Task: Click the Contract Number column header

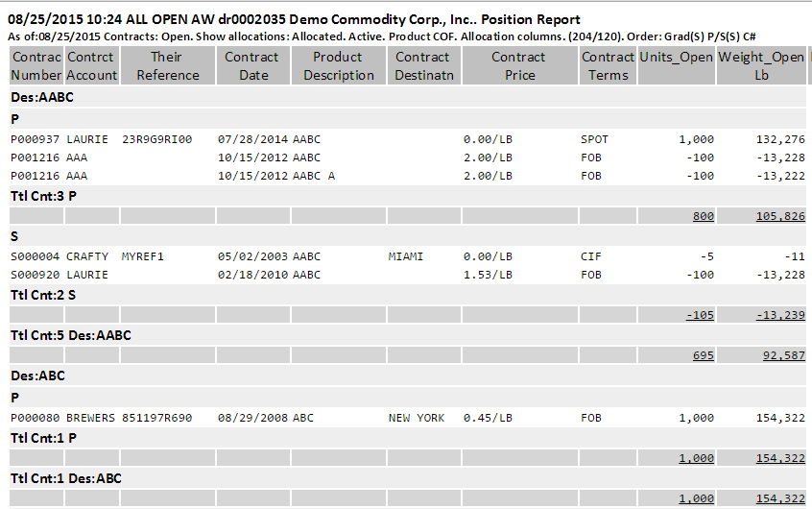Action: (x=36, y=66)
